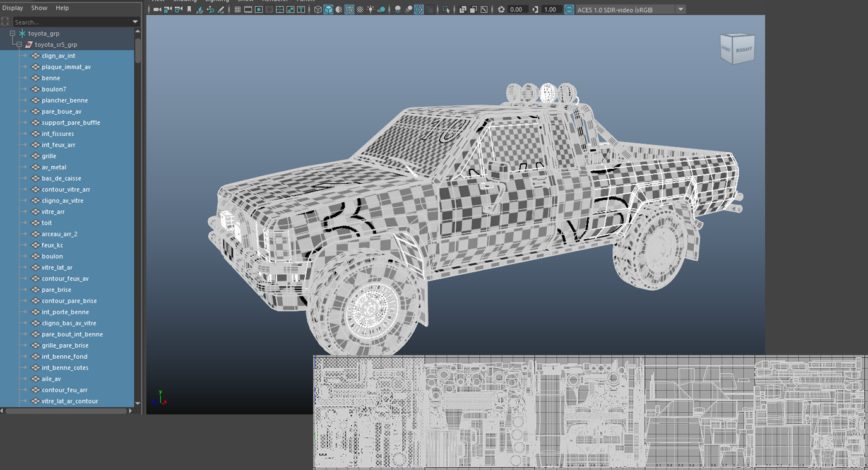Image resolution: width=868 pixels, height=470 pixels.
Task: Toggle the Film Gate icon
Action: pyautogui.click(x=248, y=9)
